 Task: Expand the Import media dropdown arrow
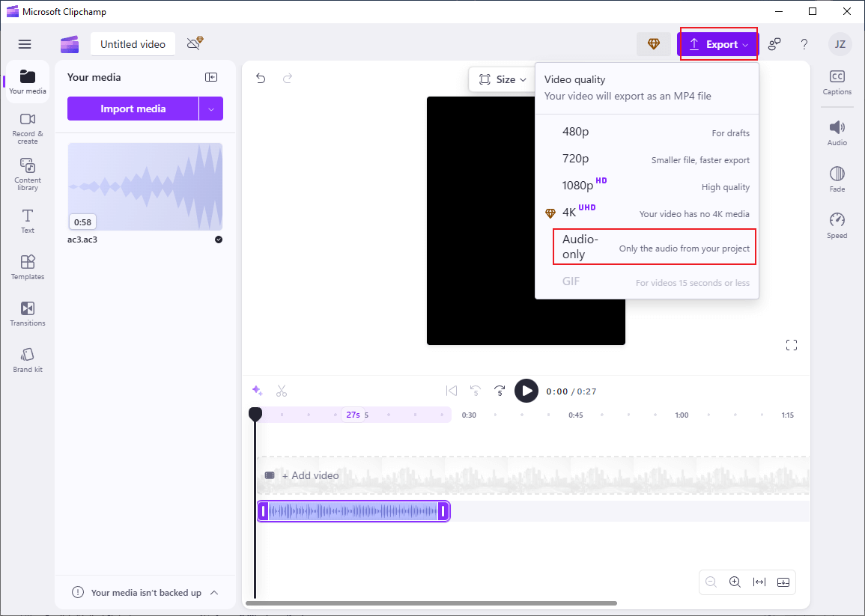211,109
